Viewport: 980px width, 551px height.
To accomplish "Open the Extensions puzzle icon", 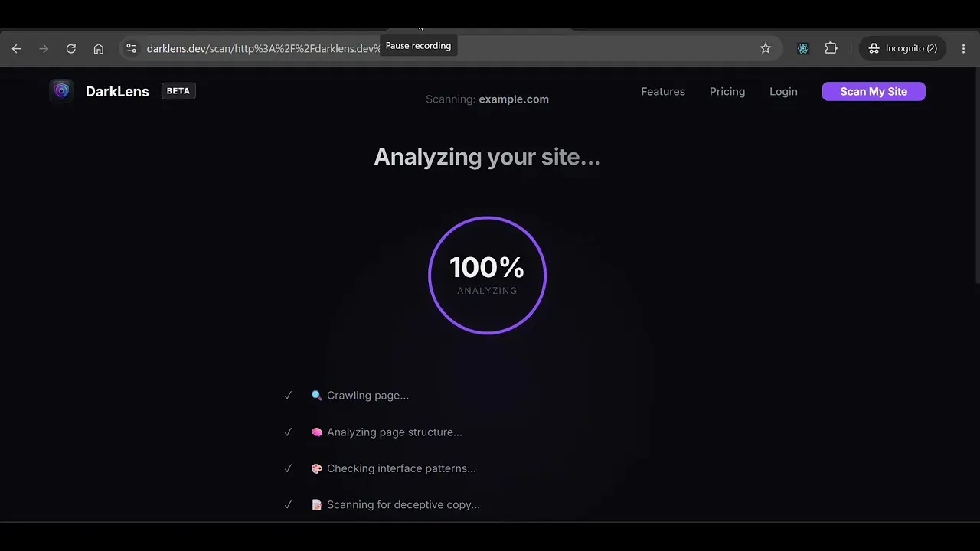I will 831,48.
